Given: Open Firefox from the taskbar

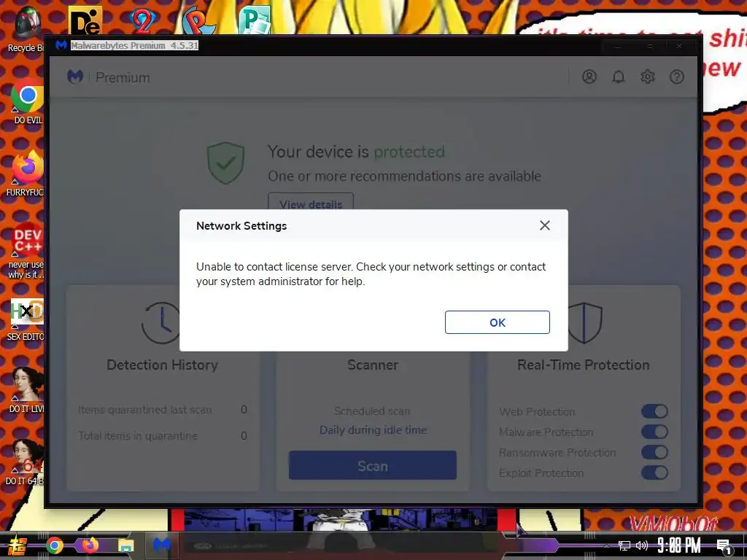Looking at the screenshot, I should pos(90,545).
